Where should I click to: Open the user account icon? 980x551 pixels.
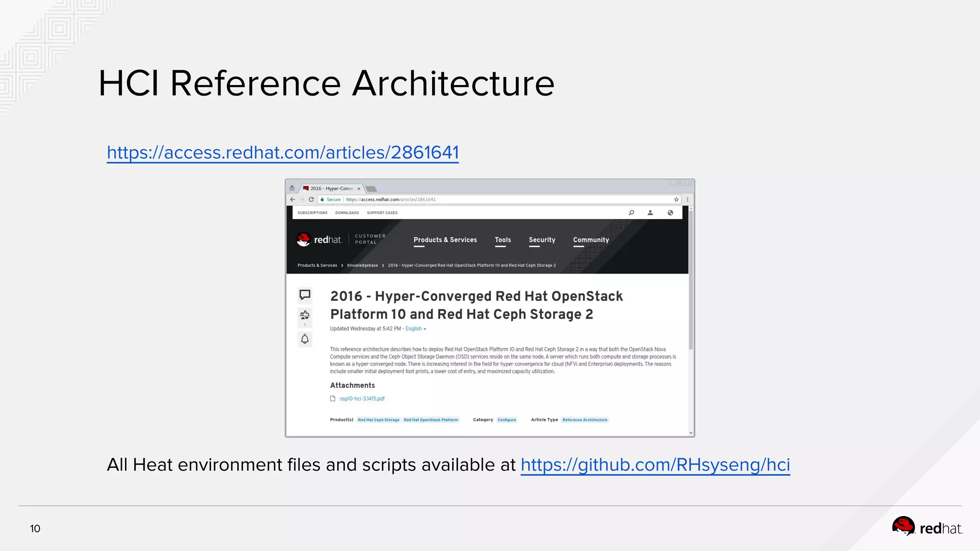[650, 213]
